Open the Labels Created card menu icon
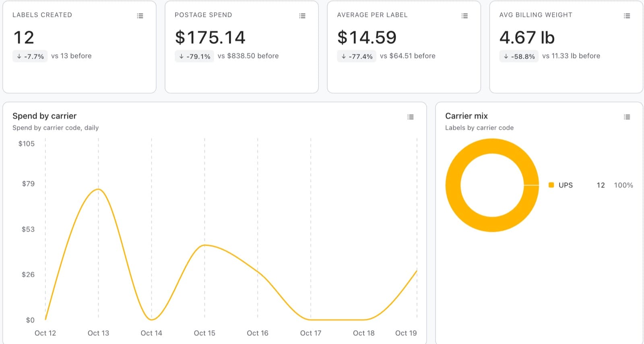 tap(140, 16)
